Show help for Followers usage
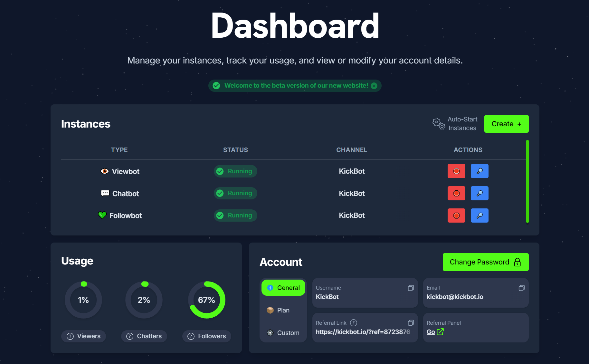Viewport: 589px width, 364px height. click(x=191, y=336)
